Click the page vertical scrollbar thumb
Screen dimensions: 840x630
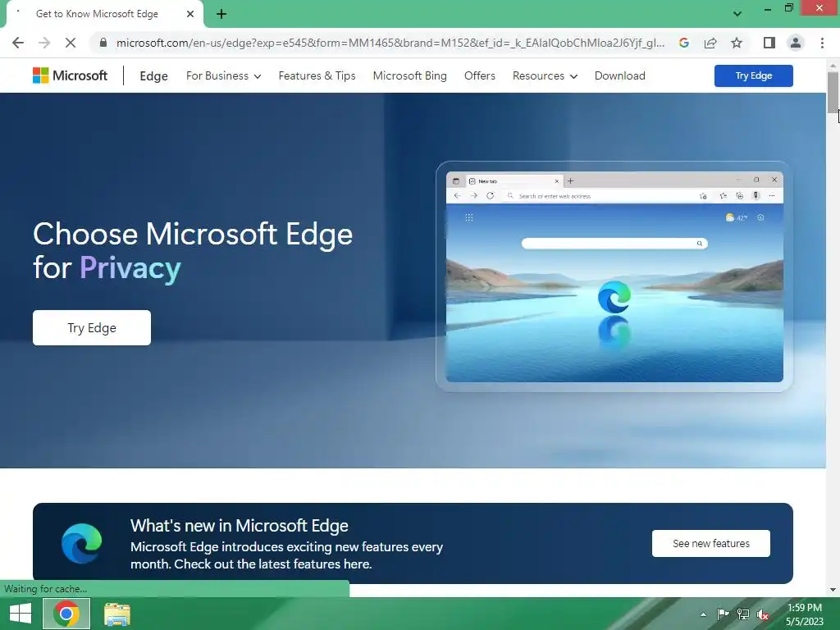[x=833, y=92]
